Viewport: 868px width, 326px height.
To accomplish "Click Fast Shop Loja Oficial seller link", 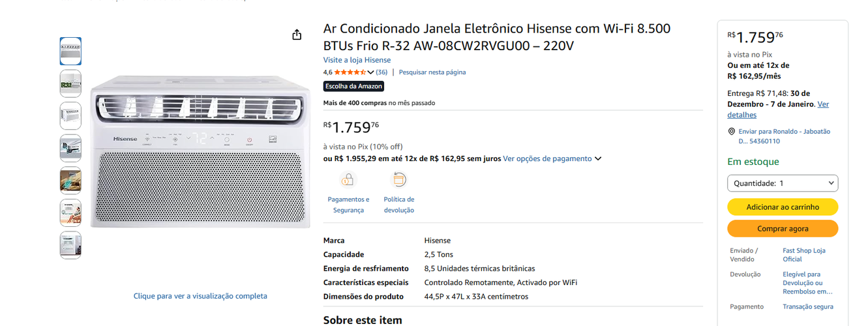I will 803,255.
